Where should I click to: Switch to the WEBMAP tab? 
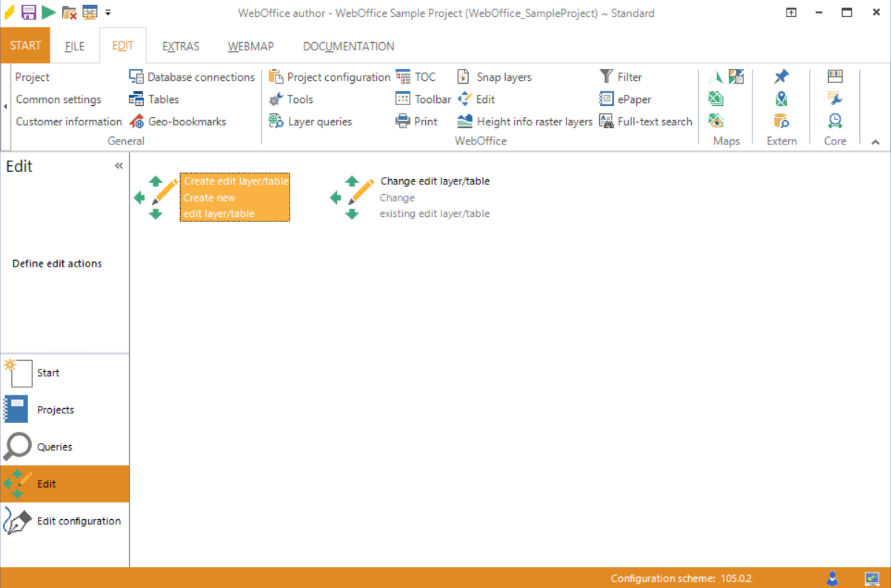point(250,45)
